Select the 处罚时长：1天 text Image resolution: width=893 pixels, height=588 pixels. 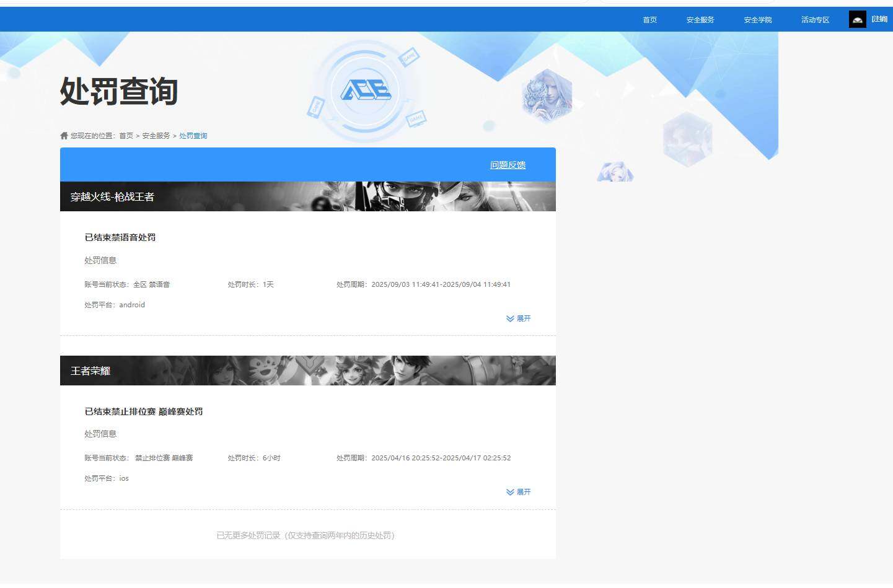251,284
